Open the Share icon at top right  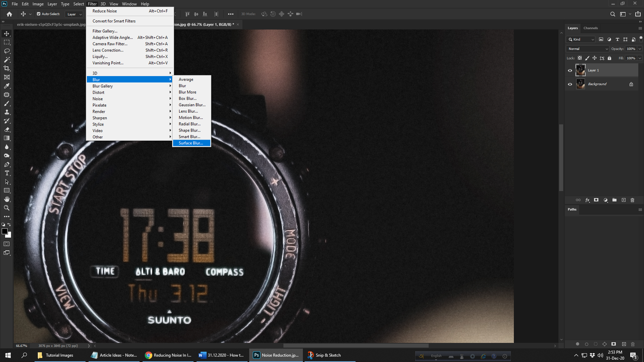pyautogui.click(x=638, y=14)
